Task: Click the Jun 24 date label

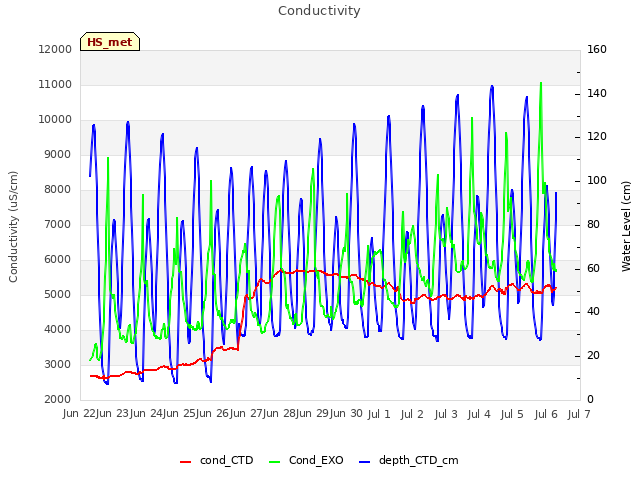Action: [x=147, y=414]
